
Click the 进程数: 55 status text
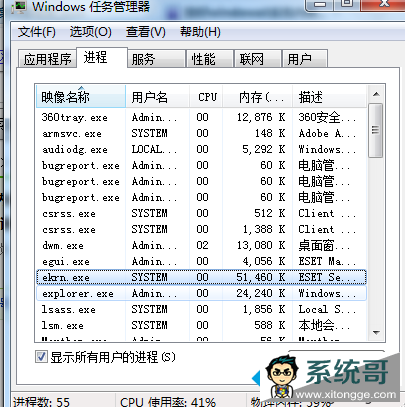[x=41, y=402]
